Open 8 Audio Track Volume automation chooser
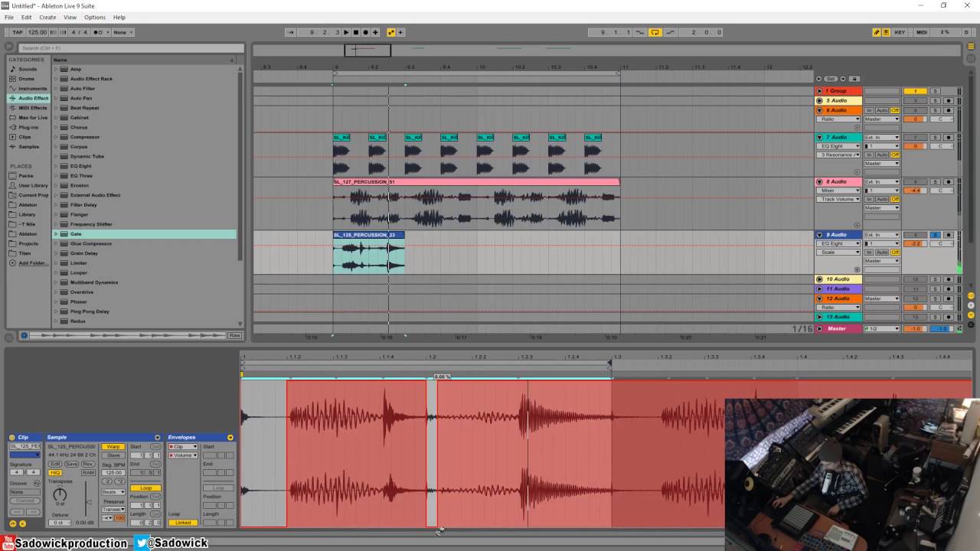 coord(839,199)
